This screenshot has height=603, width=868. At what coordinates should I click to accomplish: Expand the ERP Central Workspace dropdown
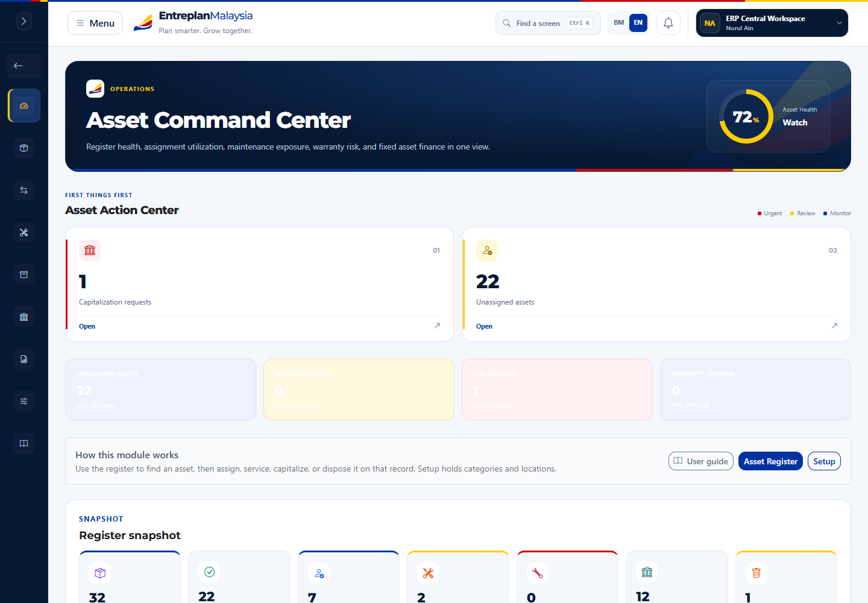click(x=772, y=23)
